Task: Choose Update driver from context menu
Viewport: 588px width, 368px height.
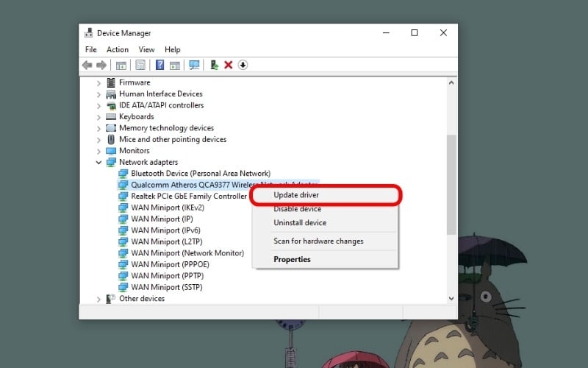Action: [x=295, y=195]
